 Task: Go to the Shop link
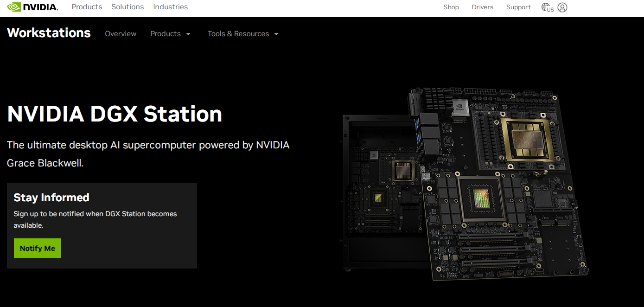point(451,7)
